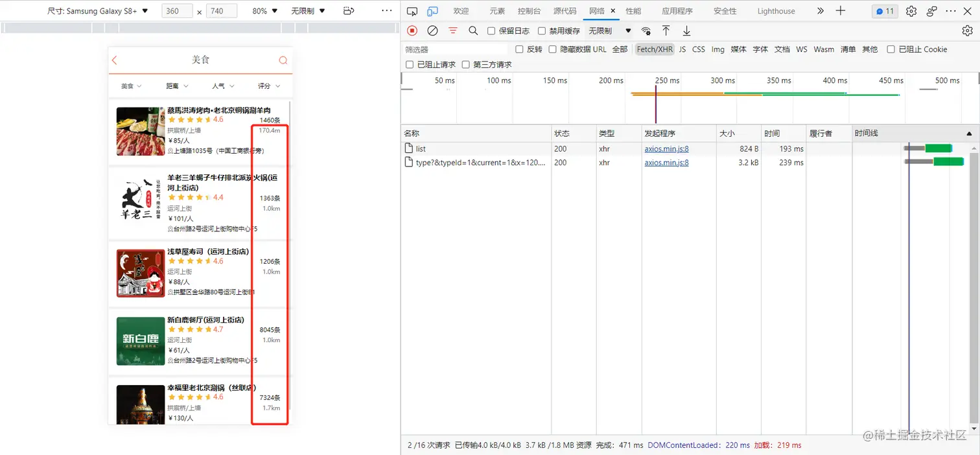
Task: Filter requests by Img type
Action: [717, 49]
